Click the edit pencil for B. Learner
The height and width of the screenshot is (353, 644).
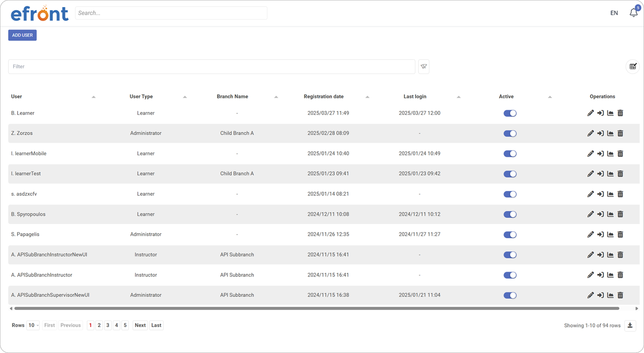click(x=590, y=113)
